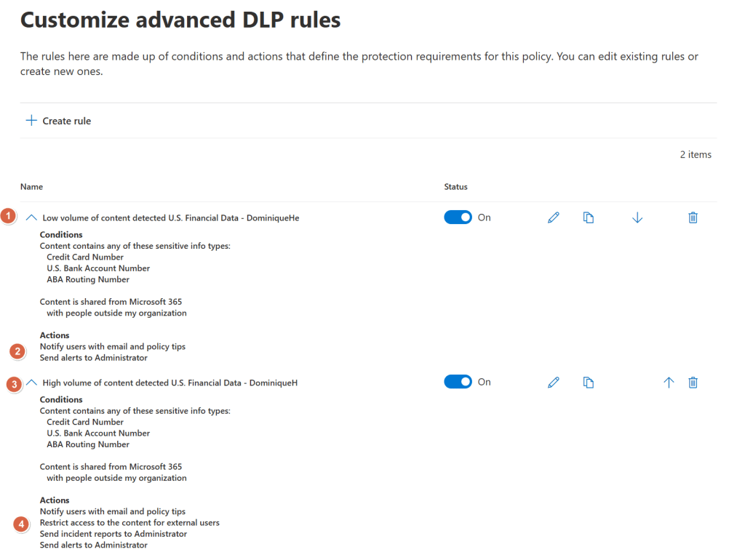
Task: Duplicate the High volume rule
Action: click(589, 383)
